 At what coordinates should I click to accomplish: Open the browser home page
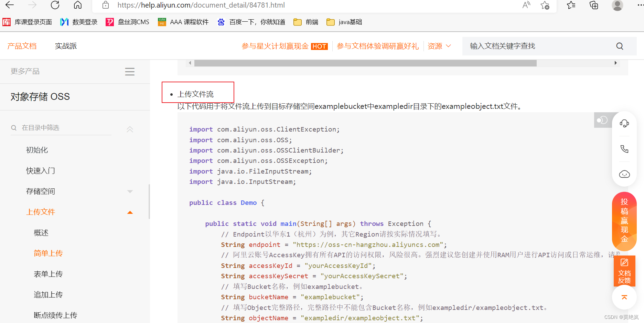click(x=78, y=5)
